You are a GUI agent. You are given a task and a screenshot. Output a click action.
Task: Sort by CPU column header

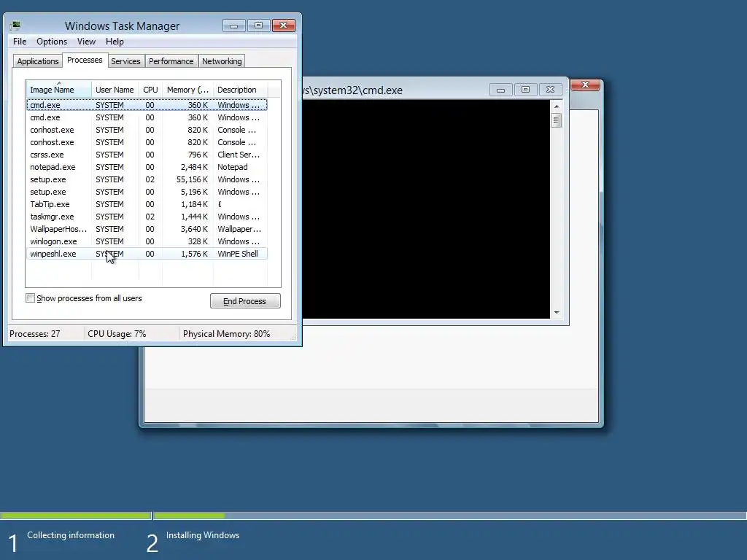pos(150,90)
